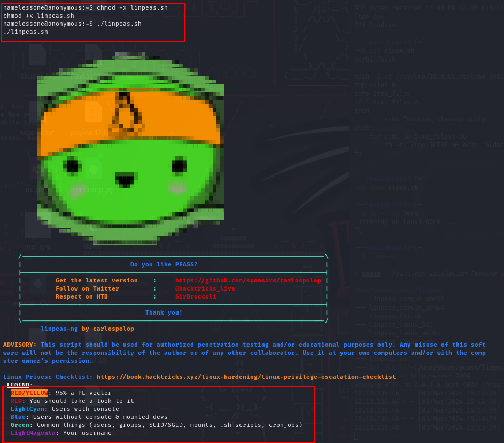Screen dimensions: 504x443
Task: Click the LightMagenta legend label
Action: (x=33, y=433)
